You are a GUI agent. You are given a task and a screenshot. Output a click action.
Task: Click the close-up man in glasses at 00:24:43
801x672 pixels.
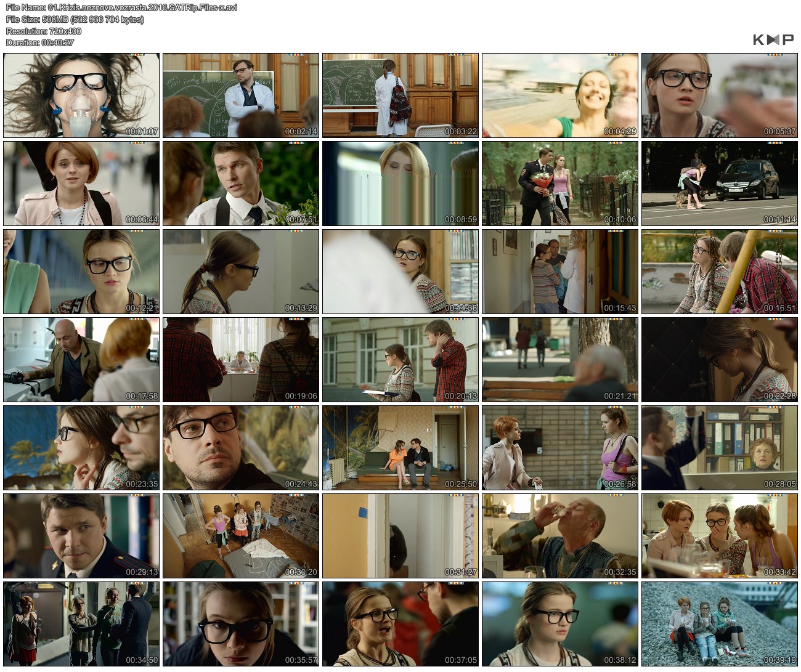[241, 448]
